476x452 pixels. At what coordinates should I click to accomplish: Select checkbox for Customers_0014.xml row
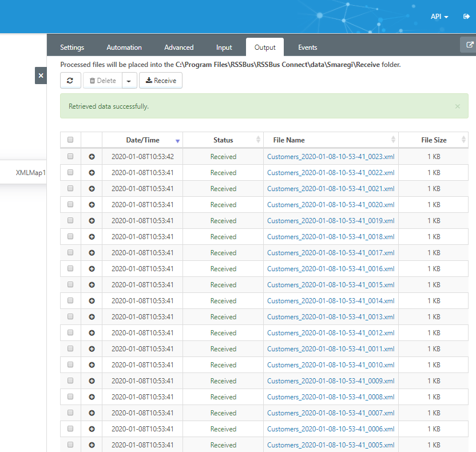coord(70,300)
